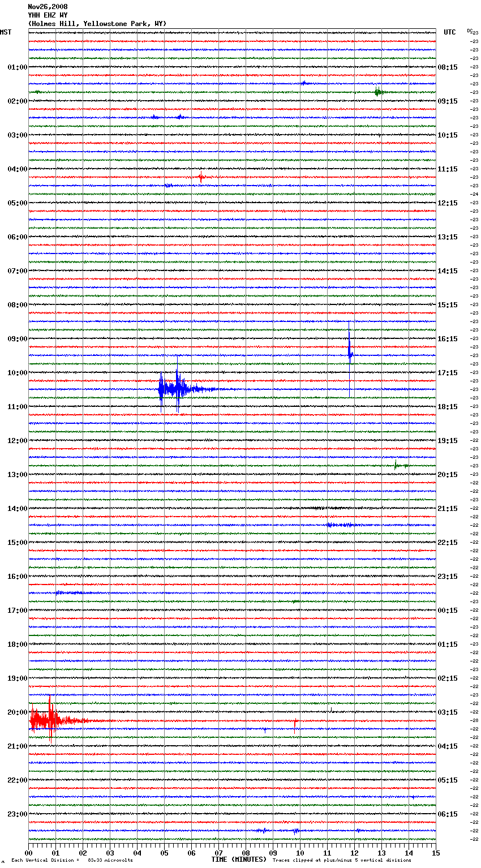
Task: Click minute tick label '15' on bottom axis
Action: coord(436,853)
